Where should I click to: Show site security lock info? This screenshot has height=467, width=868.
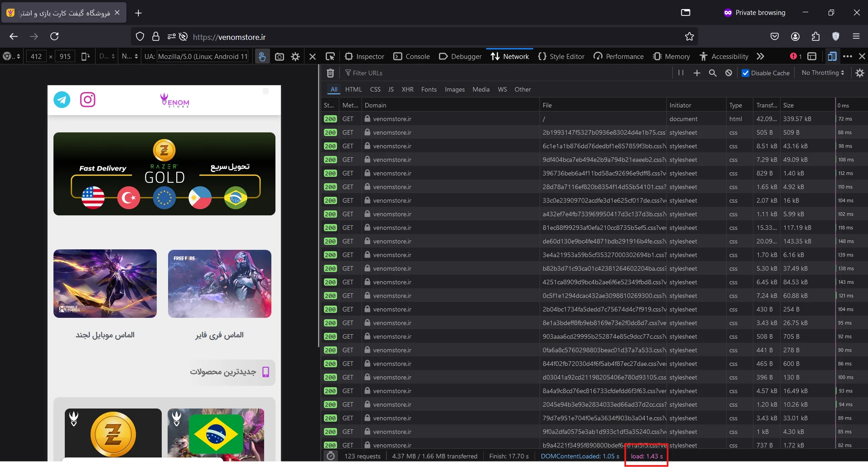(x=156, y=37)
